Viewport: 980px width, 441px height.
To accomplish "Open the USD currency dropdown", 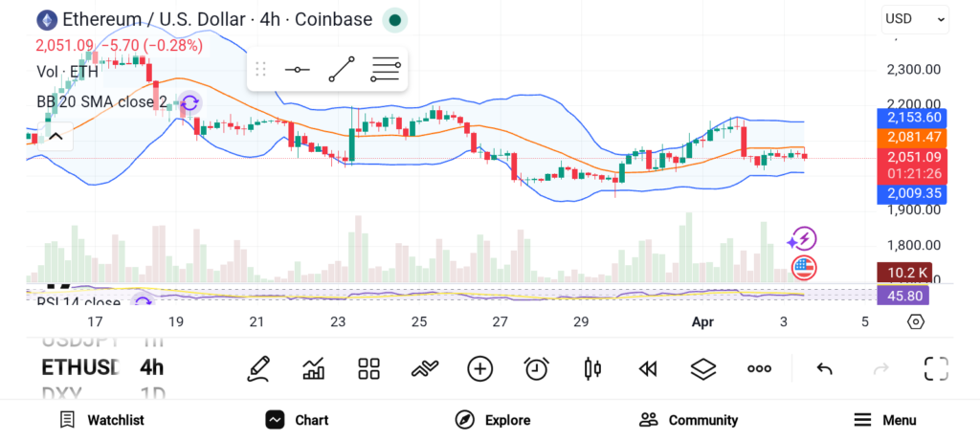I will pyautogui.click(x=915, y=18).
